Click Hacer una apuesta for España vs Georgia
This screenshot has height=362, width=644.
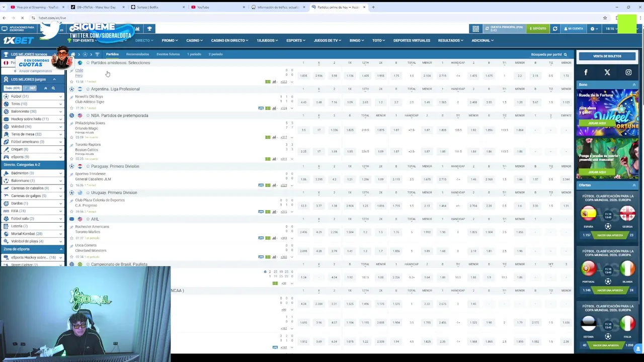pos(610,235)
